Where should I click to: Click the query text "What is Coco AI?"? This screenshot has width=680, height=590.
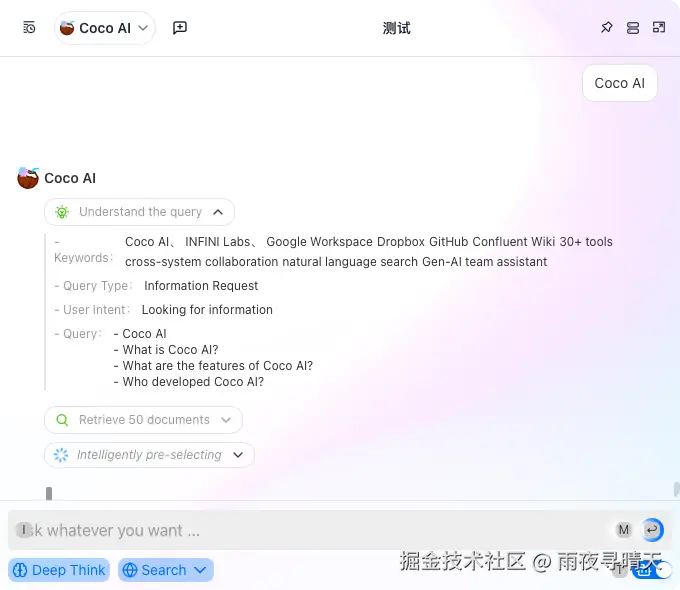point(170,350)
